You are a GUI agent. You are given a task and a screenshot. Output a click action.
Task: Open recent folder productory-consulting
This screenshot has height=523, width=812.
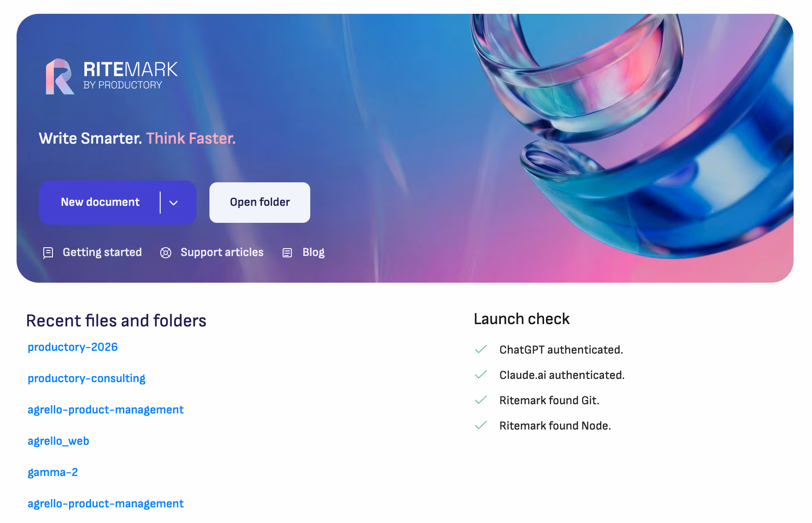(x=87, y=378)
